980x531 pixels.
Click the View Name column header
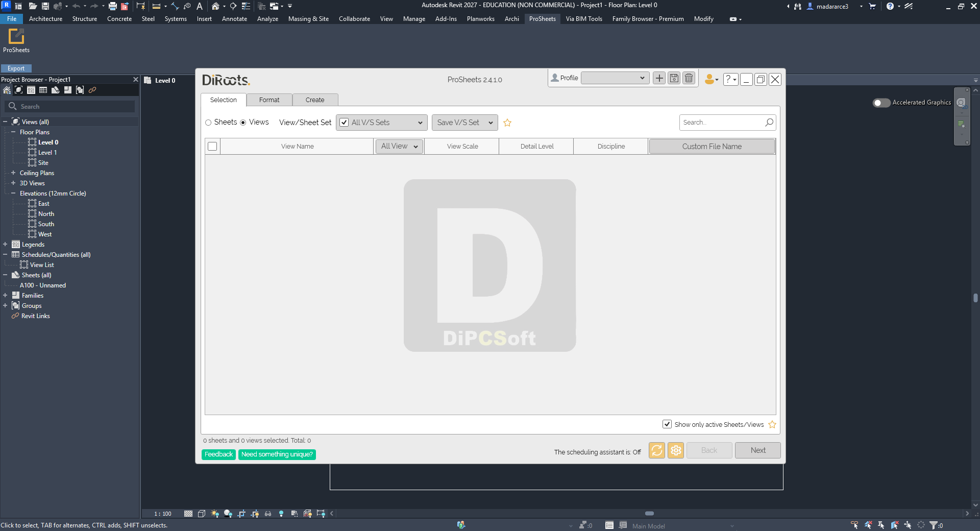point(297,147)
